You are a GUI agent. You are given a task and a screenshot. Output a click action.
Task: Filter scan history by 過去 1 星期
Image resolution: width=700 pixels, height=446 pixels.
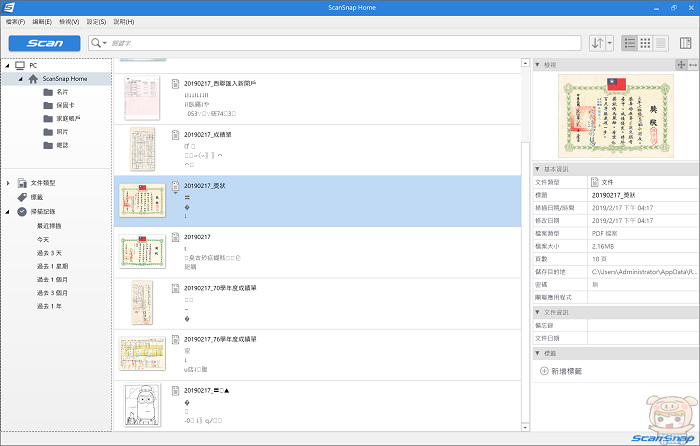coord(52,265)
